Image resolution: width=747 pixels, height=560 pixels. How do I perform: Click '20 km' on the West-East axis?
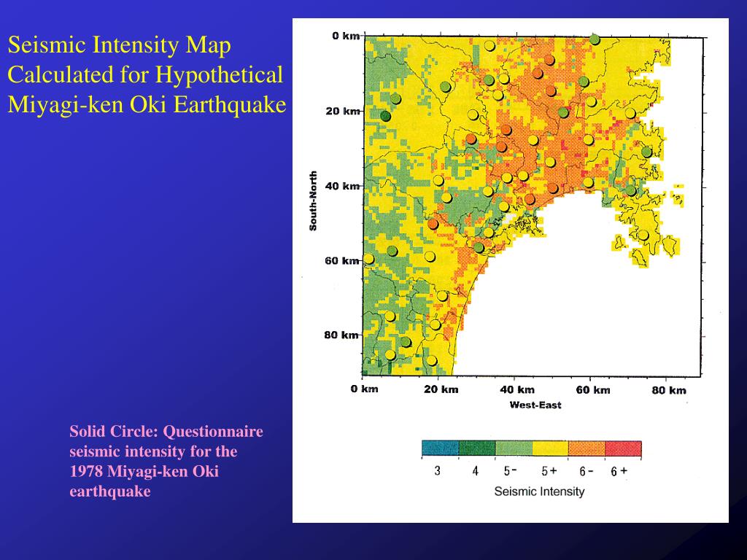tap(441, 389)
